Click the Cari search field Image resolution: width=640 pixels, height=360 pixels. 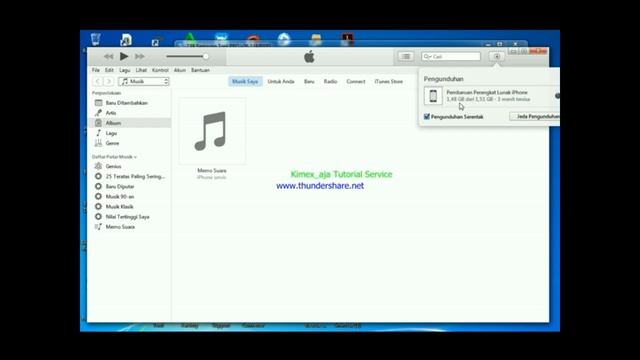click(x=451, y=56)
